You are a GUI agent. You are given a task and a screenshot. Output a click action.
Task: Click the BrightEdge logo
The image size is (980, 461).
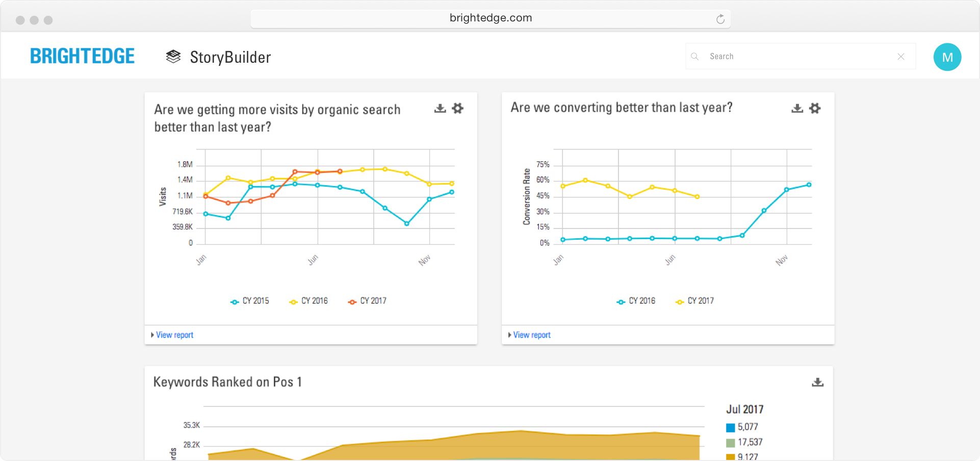pos(83,56)
